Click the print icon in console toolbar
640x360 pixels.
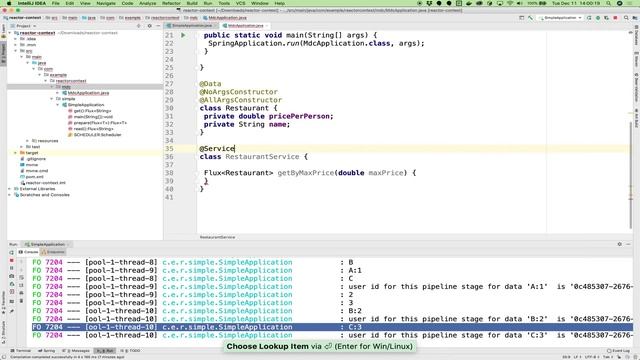pyautogui.click(x=21, y=293)
